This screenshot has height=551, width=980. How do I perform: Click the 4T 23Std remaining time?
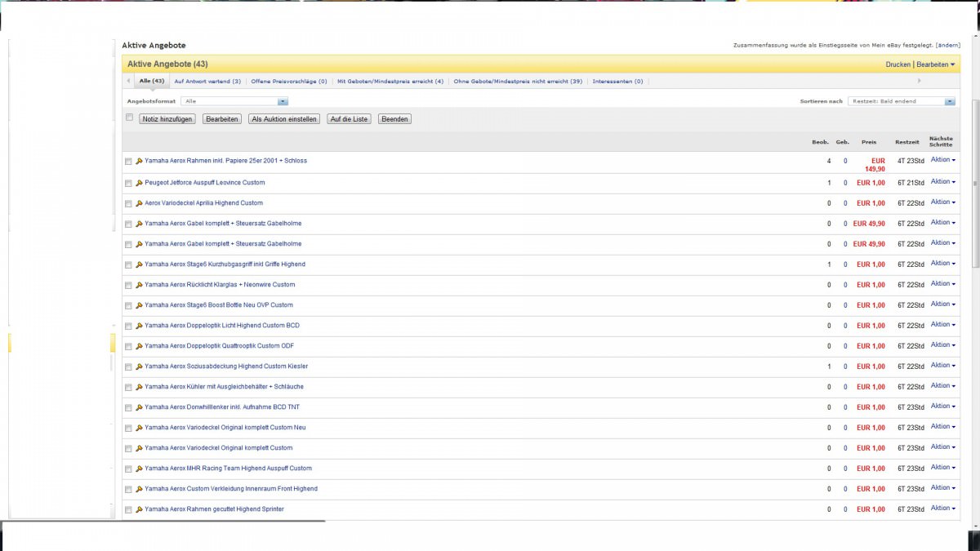(911, 162)
